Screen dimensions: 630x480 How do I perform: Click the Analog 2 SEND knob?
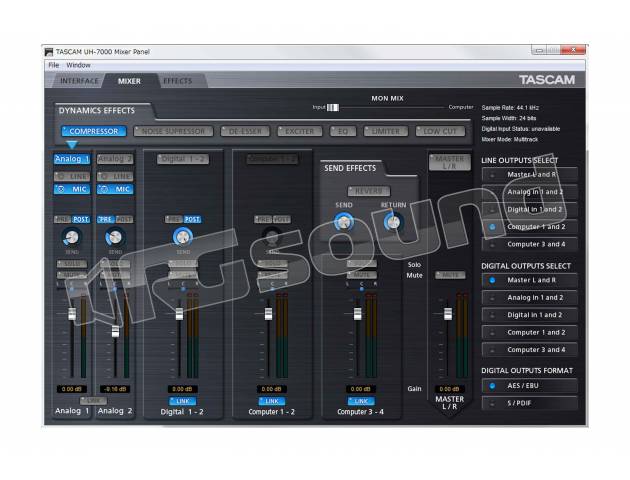pyautogui.click(x=115, y=237)
